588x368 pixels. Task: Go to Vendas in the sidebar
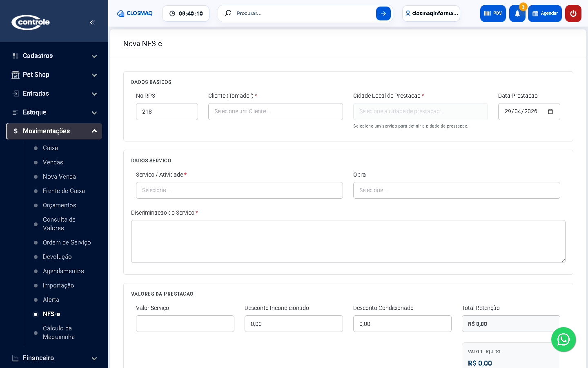(x=53, y=162)
